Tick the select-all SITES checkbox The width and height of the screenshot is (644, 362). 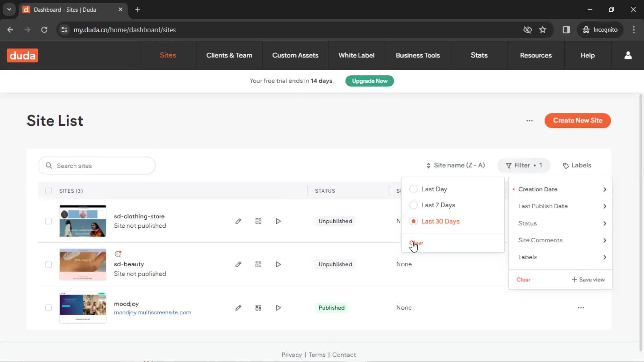(x=48, y=191)
